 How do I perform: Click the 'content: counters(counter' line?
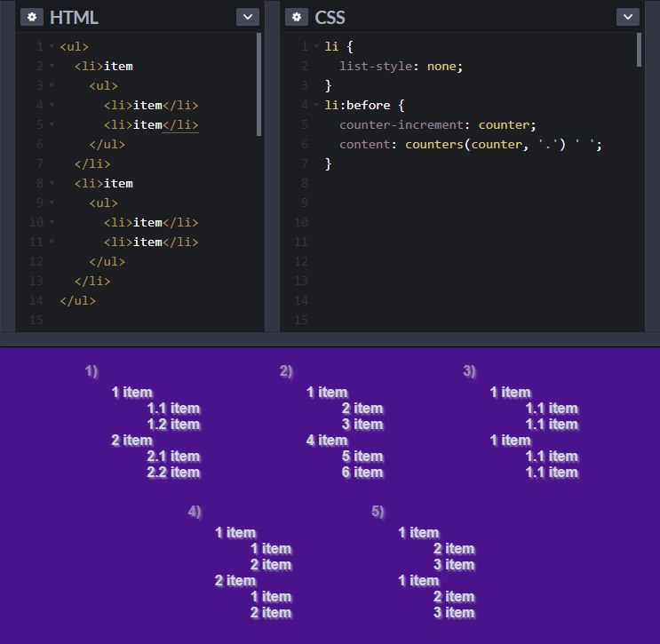click(471, 145)
